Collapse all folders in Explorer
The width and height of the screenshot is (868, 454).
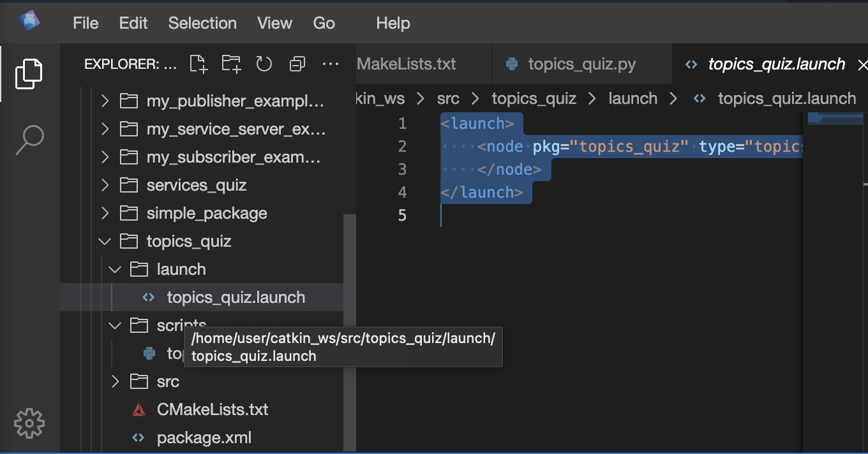click(297, 64)
